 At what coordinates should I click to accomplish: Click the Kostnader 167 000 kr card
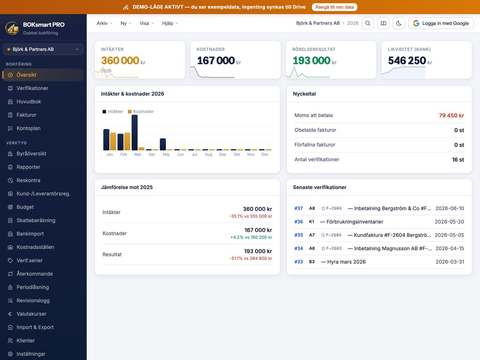(x=235, y=60)
